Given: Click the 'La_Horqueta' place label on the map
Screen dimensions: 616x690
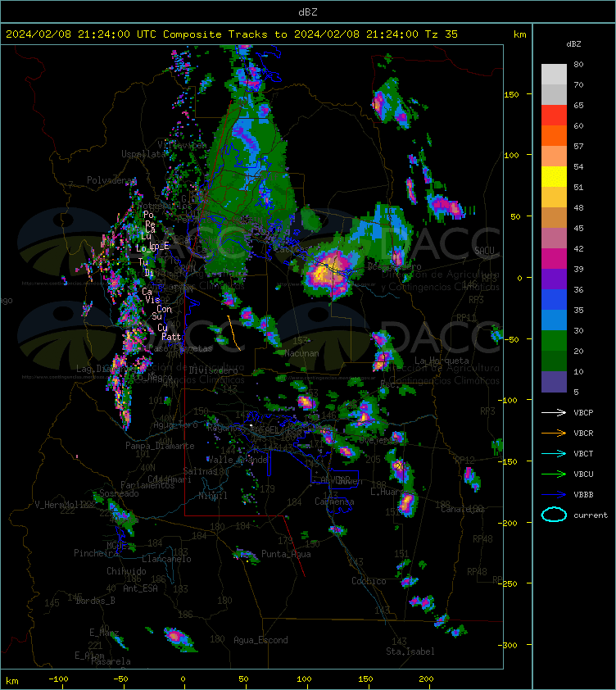Looking at the screenshot, I should [442, 361].
